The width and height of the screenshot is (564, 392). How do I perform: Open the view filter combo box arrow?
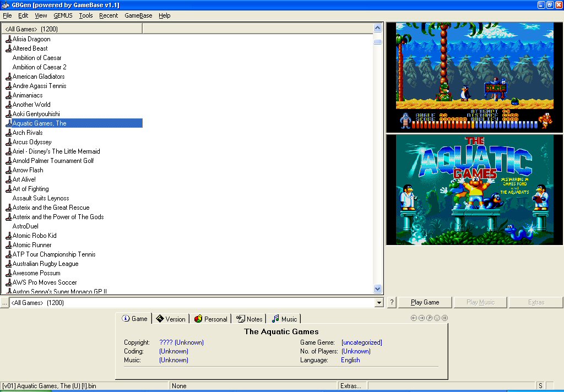tap(379, 303)
